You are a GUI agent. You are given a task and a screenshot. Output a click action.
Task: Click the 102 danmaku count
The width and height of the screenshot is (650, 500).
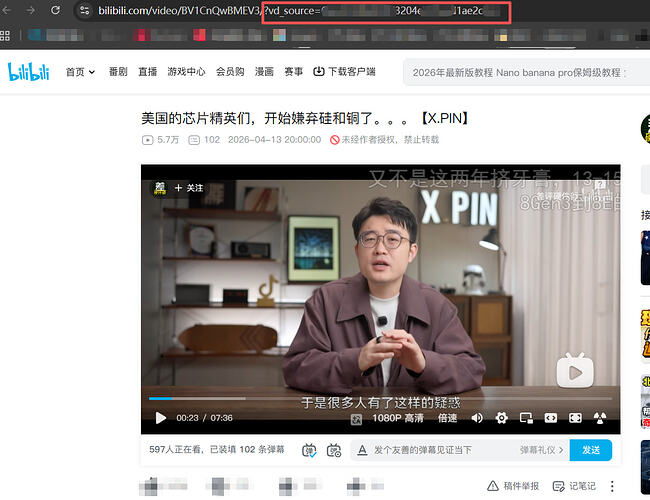(x=204, y=140)
